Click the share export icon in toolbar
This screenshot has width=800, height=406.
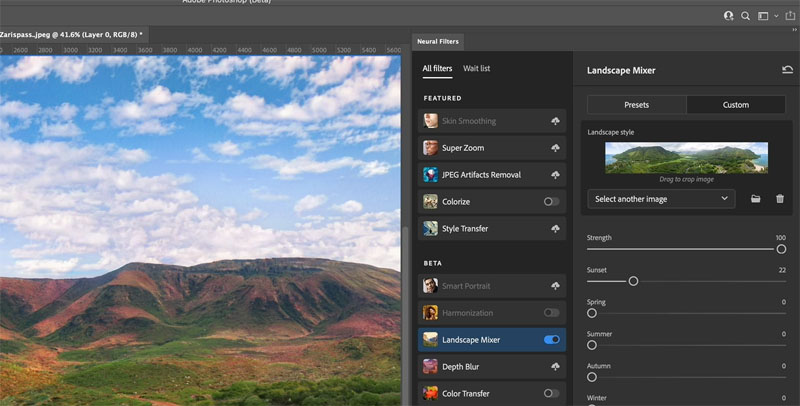[x=790, y=16]
